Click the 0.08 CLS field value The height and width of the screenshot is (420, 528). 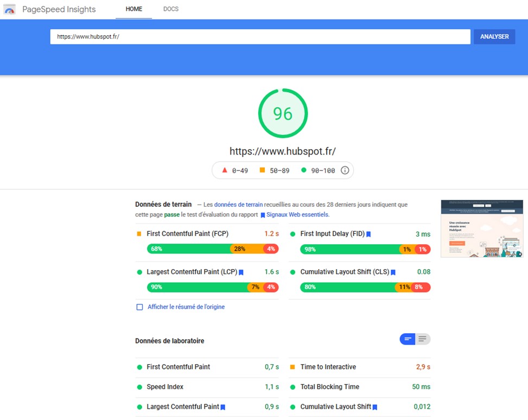[424, 272]
